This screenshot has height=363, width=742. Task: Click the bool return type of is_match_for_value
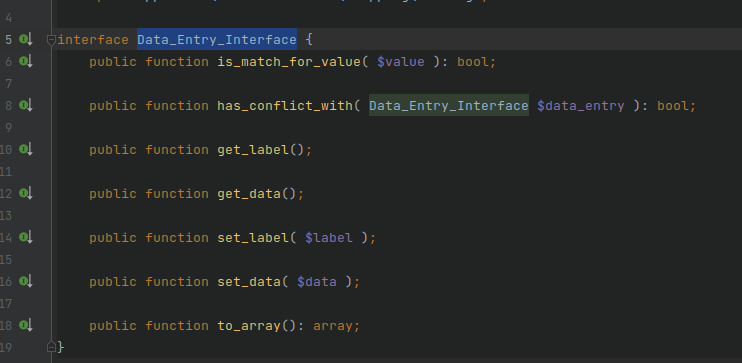[x=473, y=62]
